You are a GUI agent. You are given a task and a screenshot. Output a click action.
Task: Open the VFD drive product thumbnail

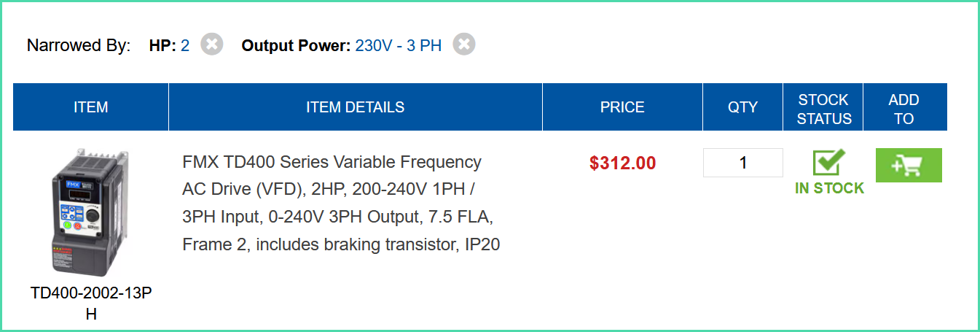tap(90, 212)
